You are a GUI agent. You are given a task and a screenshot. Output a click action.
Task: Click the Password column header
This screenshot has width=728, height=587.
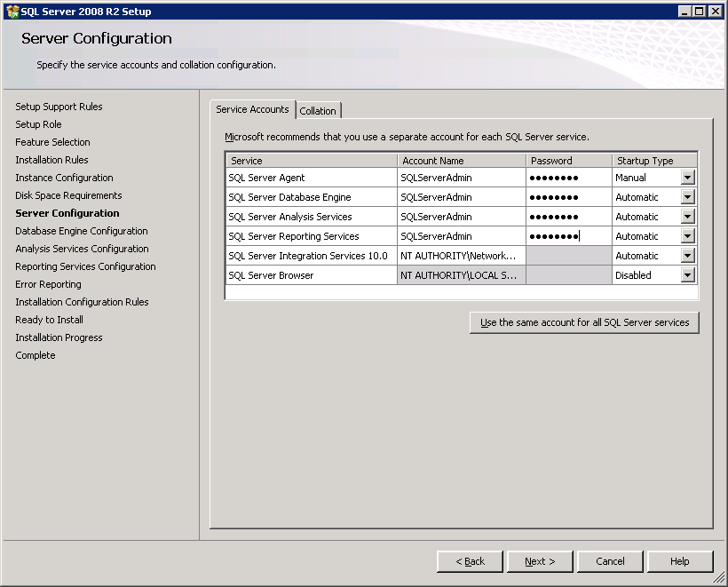pos(569,161)
